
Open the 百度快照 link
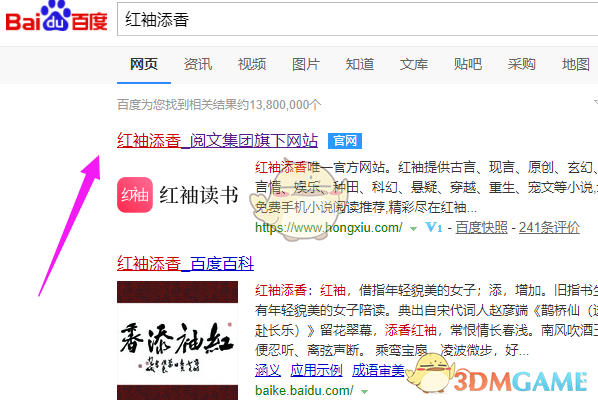(x=481, y=228)
